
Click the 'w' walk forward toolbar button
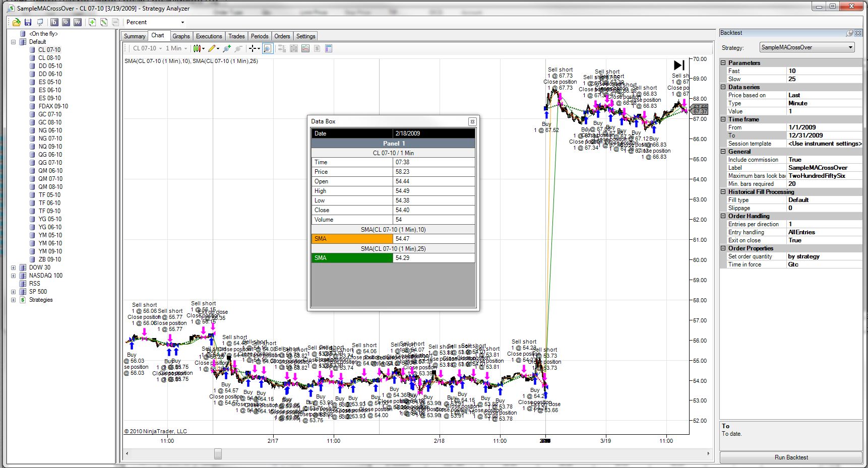coord(78,22)
